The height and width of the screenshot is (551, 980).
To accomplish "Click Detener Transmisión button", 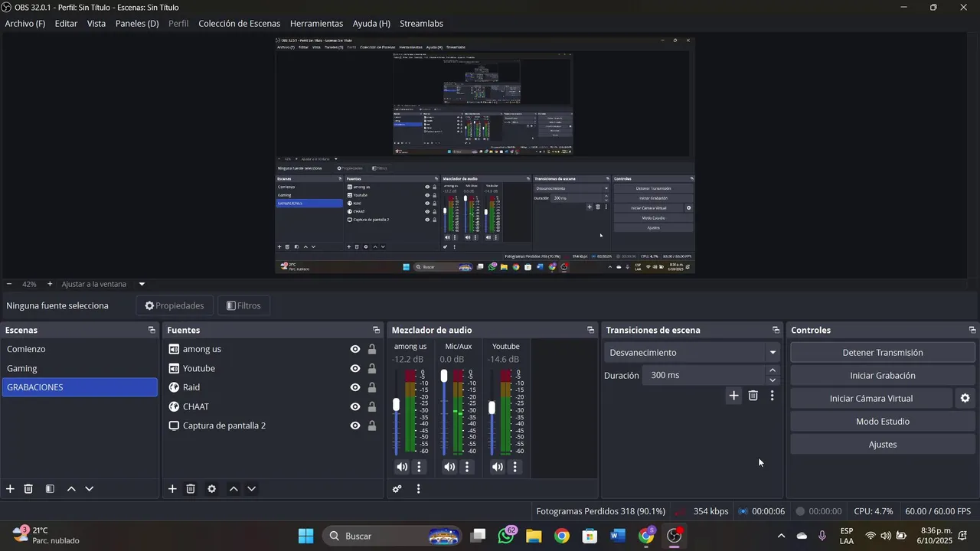I will click(x=883, y=353).
